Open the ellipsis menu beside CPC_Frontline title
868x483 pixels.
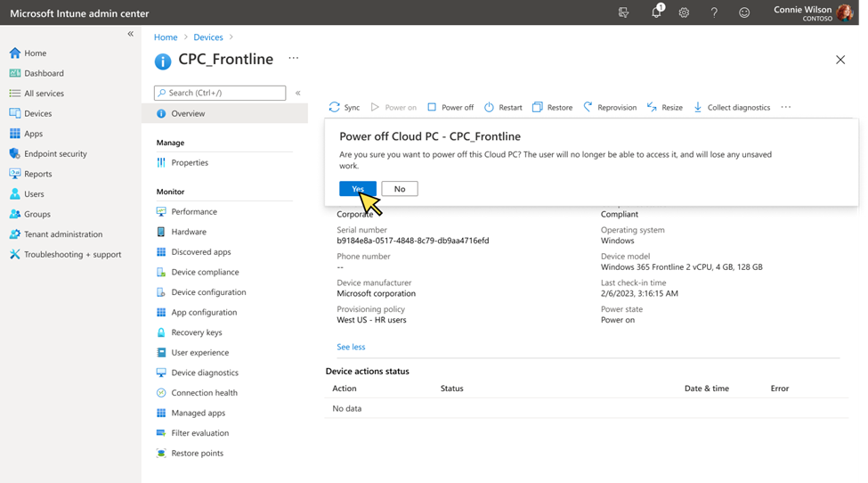point(294,58)
